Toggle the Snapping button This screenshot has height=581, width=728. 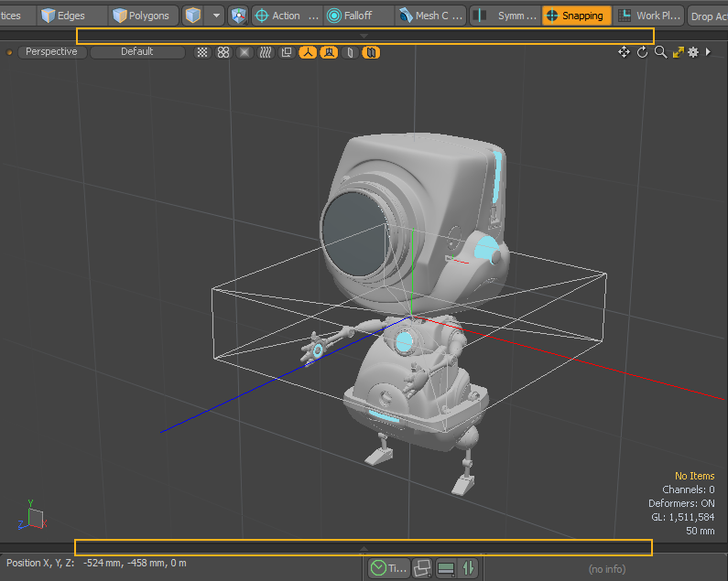tap(576, 16)
